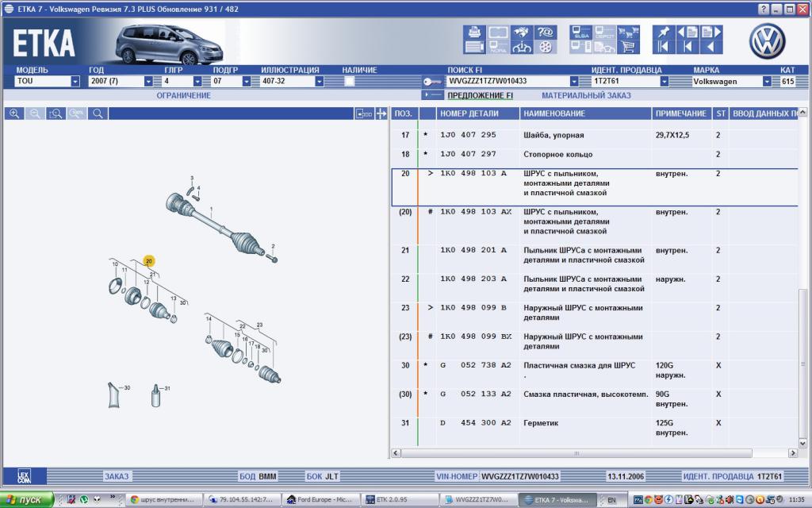
Task: Click the horizontal scrollbar right arrow
Action: (x=793, y=453)
